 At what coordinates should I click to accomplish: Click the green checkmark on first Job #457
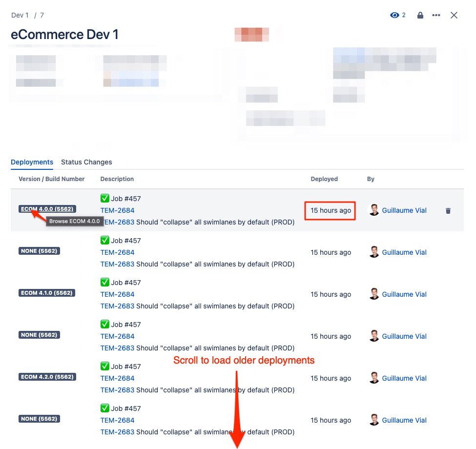coord(104,199)
